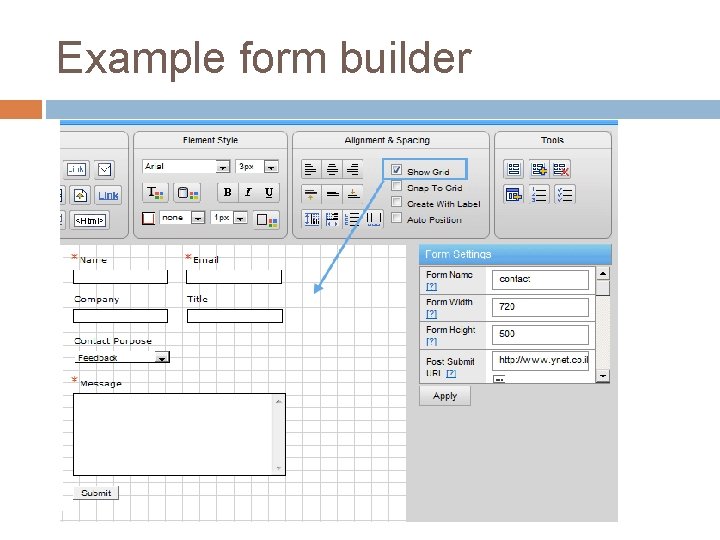Align elements right

353,169
